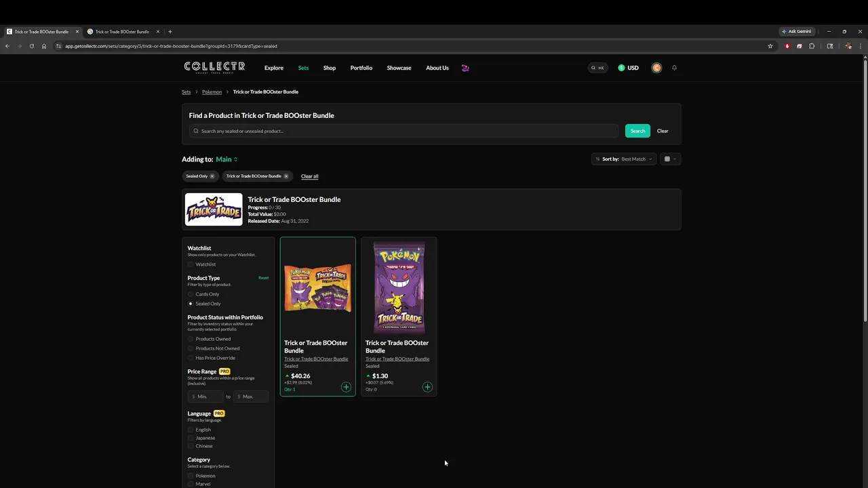Click the Clear search button
868x488 pixels.
663,131
